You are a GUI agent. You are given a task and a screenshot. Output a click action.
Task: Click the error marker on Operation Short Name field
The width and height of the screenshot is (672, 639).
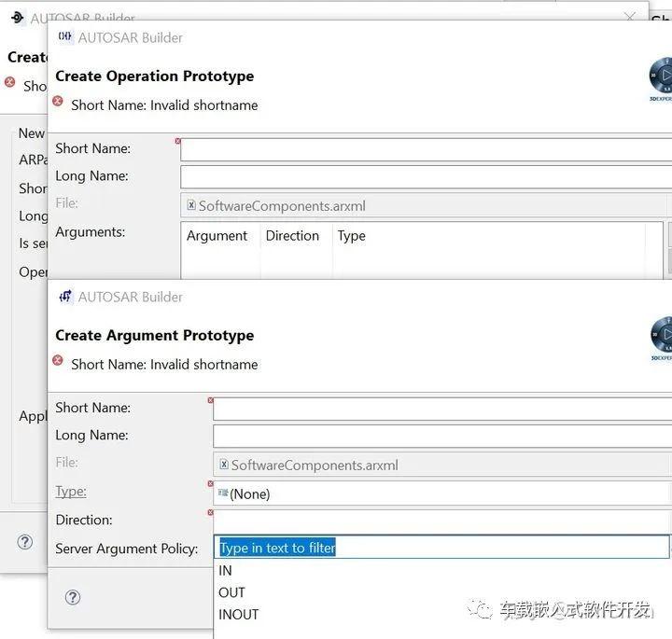178,141
